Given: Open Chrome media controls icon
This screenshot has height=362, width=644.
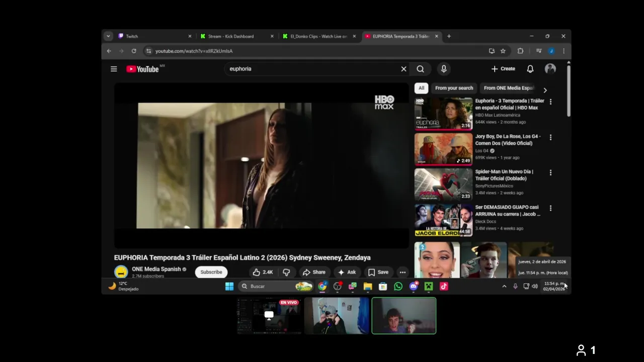Looking at the screenshot, I should [538, 51].
